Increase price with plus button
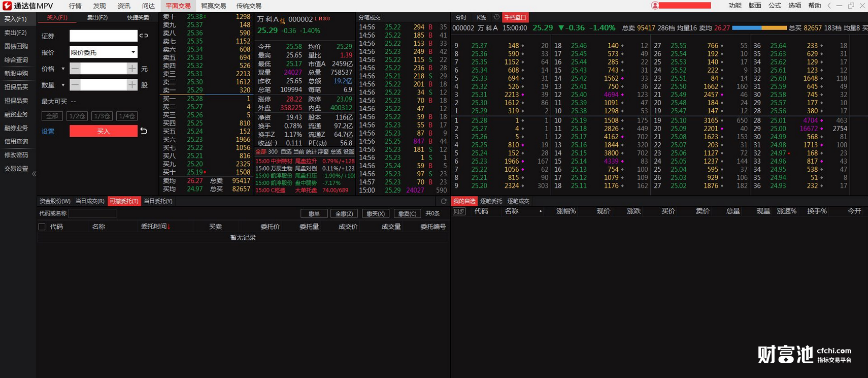This screenshot has height=378, width=868. pos(132,68)
